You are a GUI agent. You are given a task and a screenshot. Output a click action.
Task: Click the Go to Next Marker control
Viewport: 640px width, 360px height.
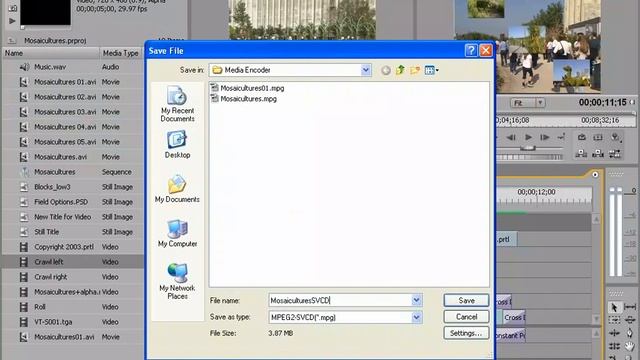tap(561, 138)
